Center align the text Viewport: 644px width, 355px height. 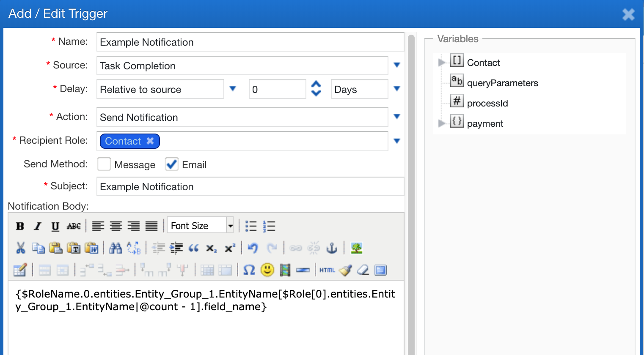(x=116, y=226)
